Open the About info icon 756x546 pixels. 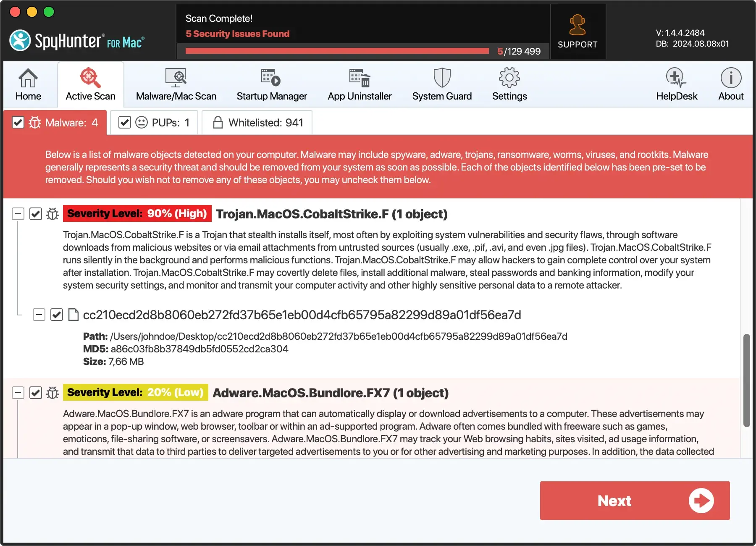[x=731, y=78]
